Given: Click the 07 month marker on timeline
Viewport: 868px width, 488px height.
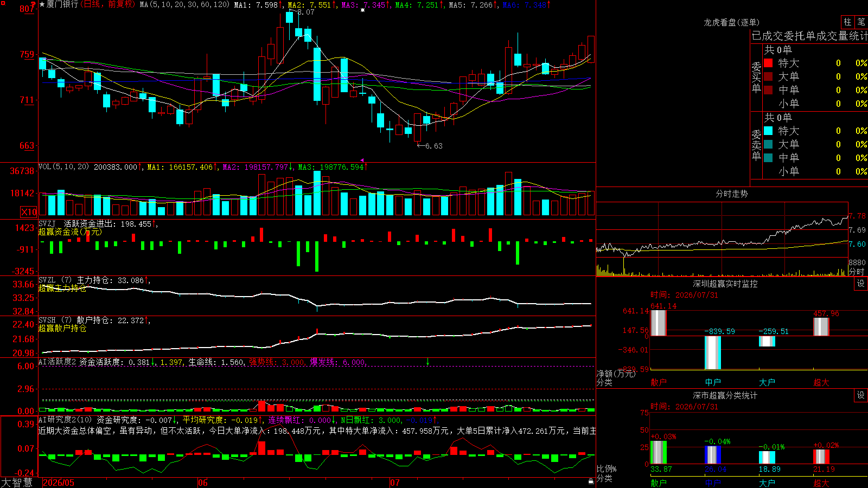Looking at the screenshot, I should [x=395, y=483].
